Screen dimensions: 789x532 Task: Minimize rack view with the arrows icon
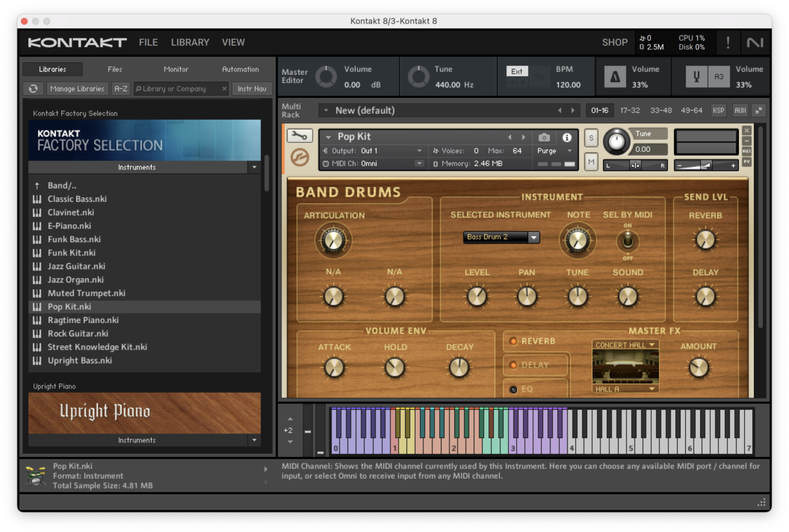(x=759, y=110)
